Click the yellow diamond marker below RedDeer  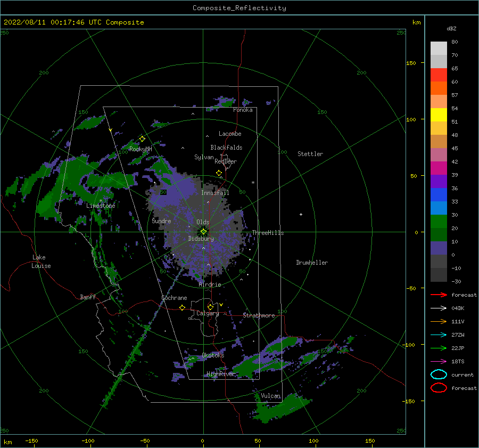[x=219, y=173]
